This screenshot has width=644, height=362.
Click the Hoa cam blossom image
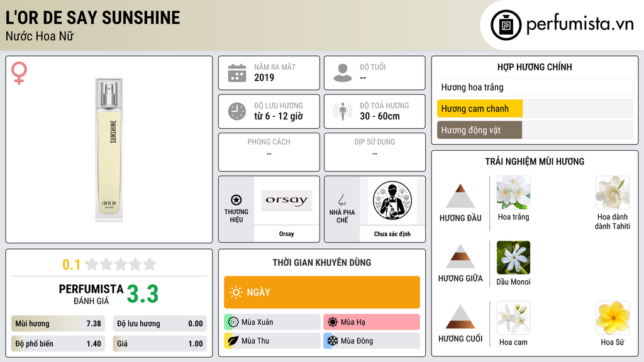pyautogui.click(x=513, y=317)
